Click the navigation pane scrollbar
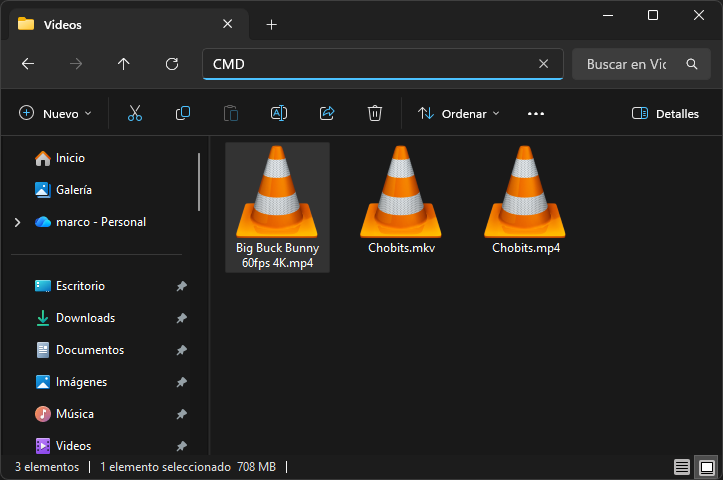 pyautogui.click(x=199, y=182)
